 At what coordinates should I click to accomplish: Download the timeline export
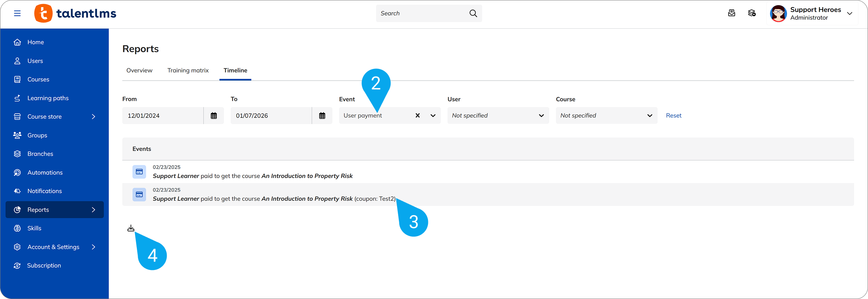pyautogui.click(x=131, y=228)
